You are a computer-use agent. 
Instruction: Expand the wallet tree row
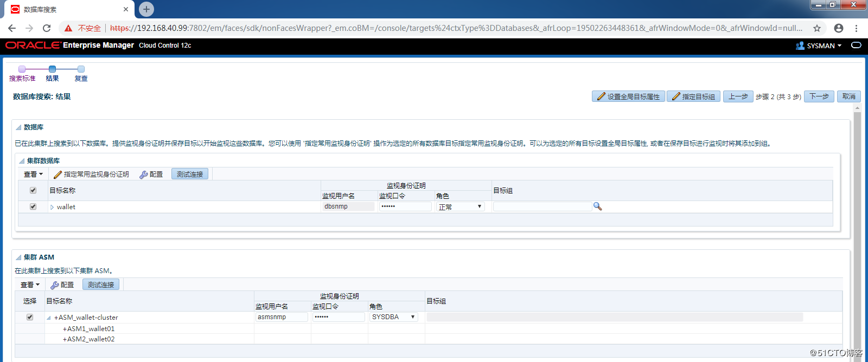[52, 207]
